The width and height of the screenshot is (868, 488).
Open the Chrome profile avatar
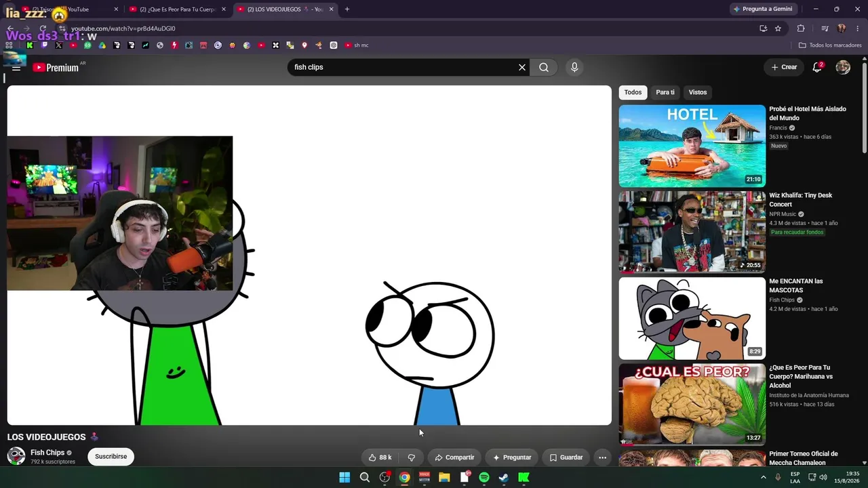coord(842,28)
